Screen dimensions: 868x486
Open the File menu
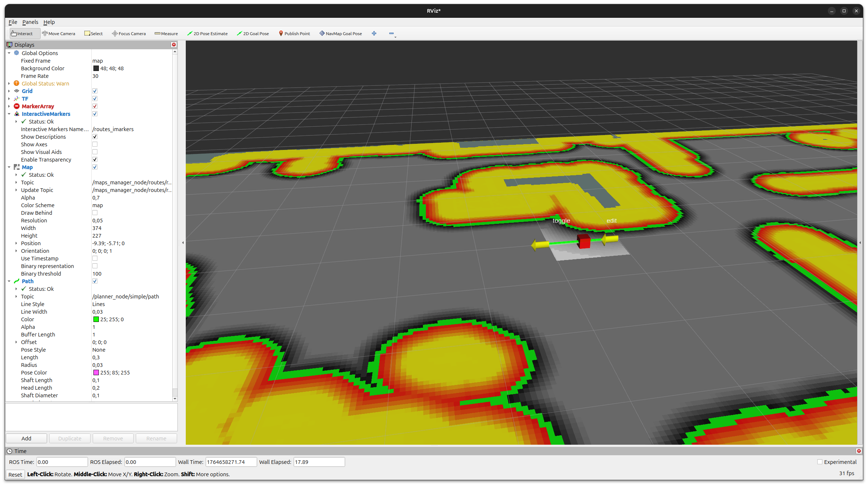13,22
